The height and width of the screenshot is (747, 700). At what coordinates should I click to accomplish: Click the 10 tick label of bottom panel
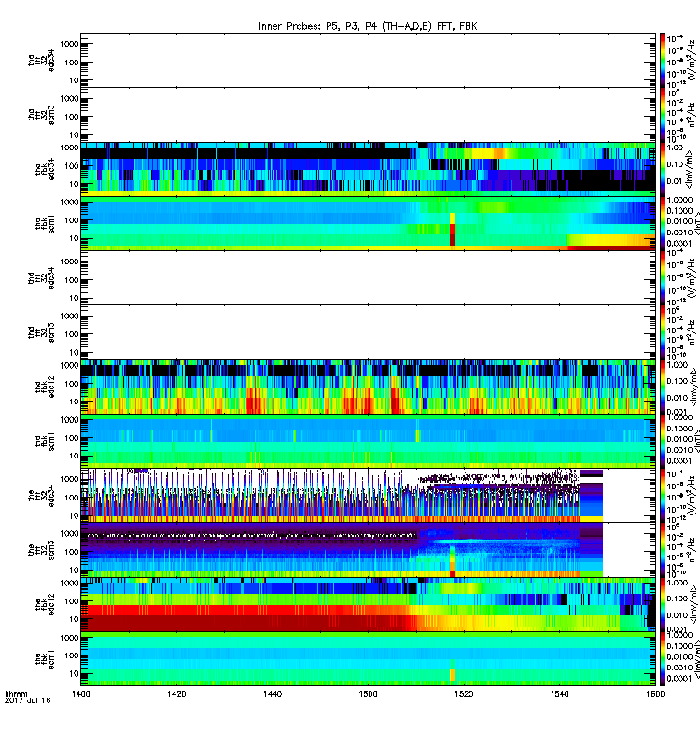tap(74, 673)
